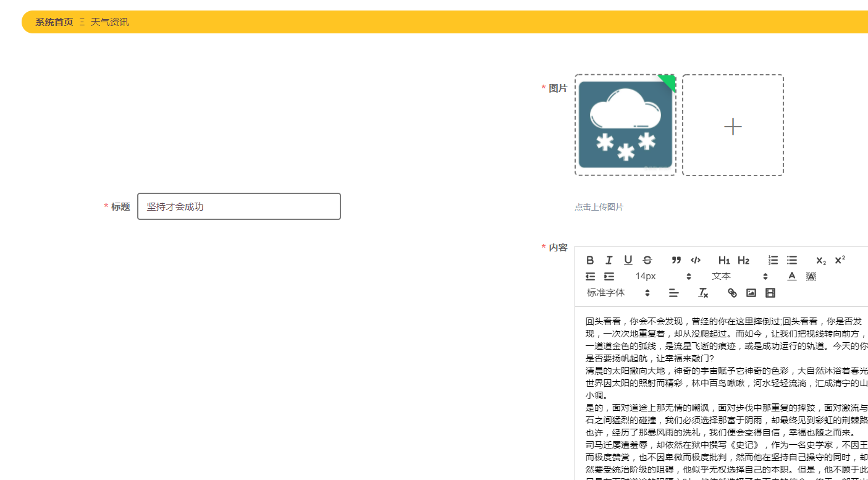Create a bulleted list
This screenshot has width=868, height=480.
pyautogui.click(x=792, y=260)
